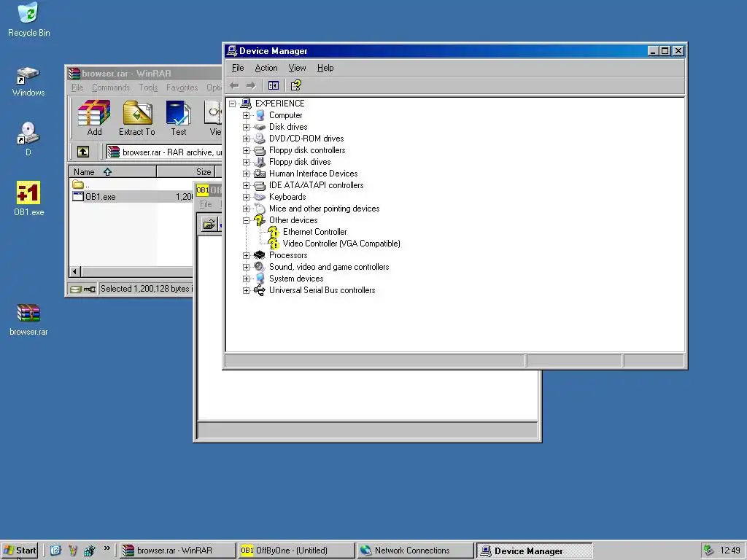Expand the Computer node
Image resolution: width=747 pixels, height=560 pixels.
pyautogui.click(x=247, y=115)
